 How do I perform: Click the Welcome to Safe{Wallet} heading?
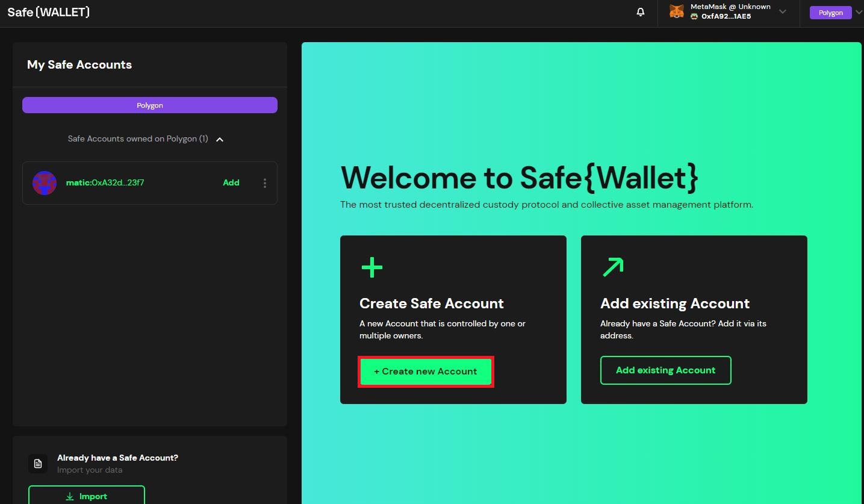520,178
